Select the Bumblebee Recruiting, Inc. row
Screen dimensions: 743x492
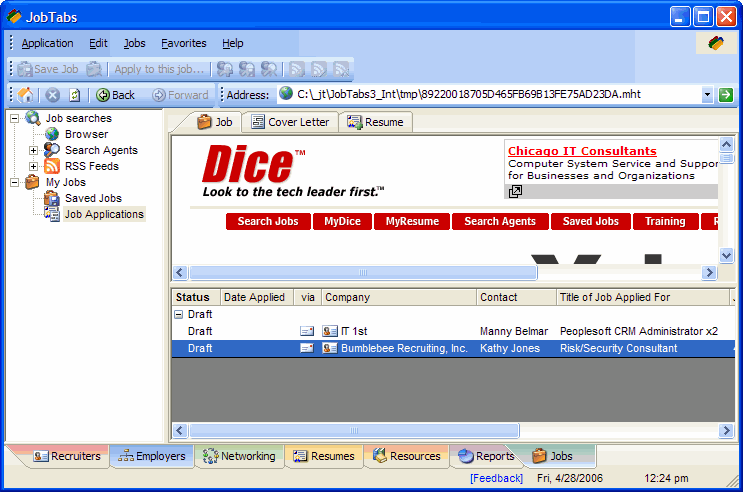[x=453, y=348]
